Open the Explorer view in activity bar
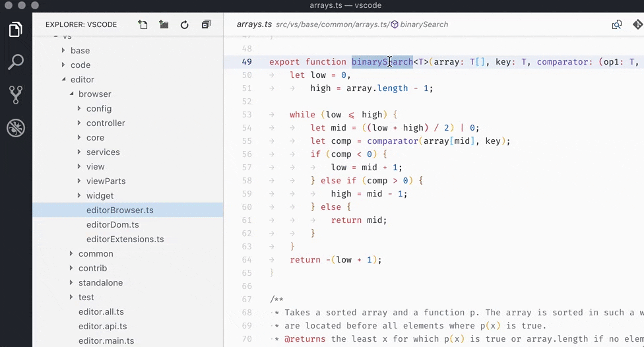Viewport: 644px width, 347px height. [16, 30]
